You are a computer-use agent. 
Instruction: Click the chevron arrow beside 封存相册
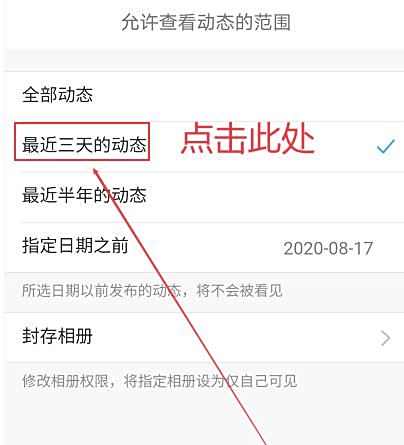pyautogui.click(x=385, y=338)
